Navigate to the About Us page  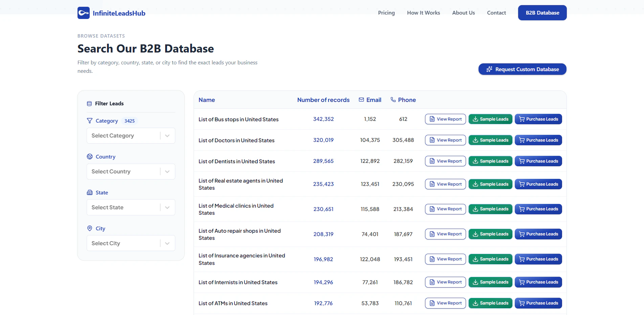463,13
